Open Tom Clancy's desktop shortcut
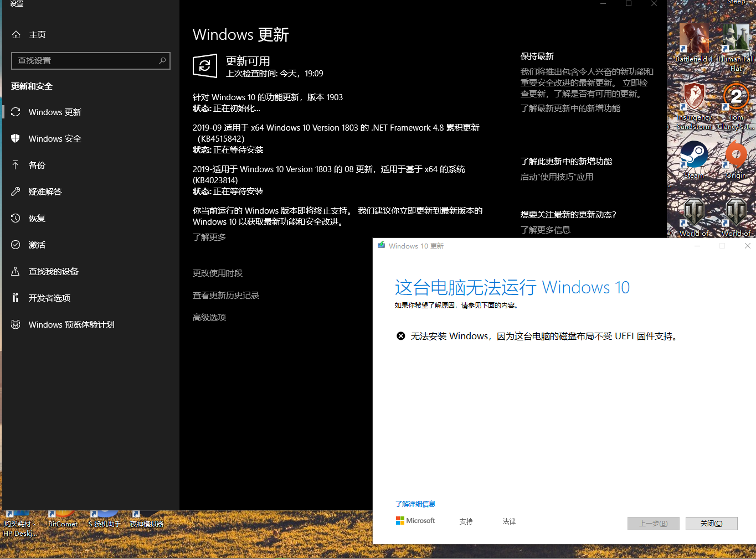 click(x=736, y=106)
